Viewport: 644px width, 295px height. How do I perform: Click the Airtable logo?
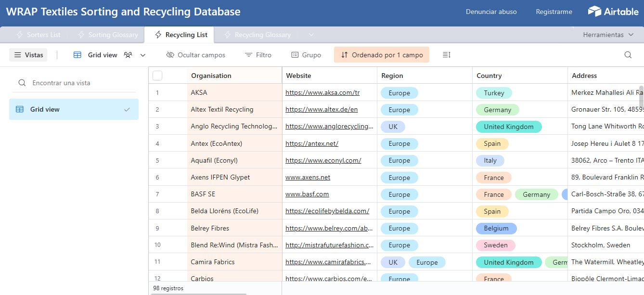click(x=613, y=12)
